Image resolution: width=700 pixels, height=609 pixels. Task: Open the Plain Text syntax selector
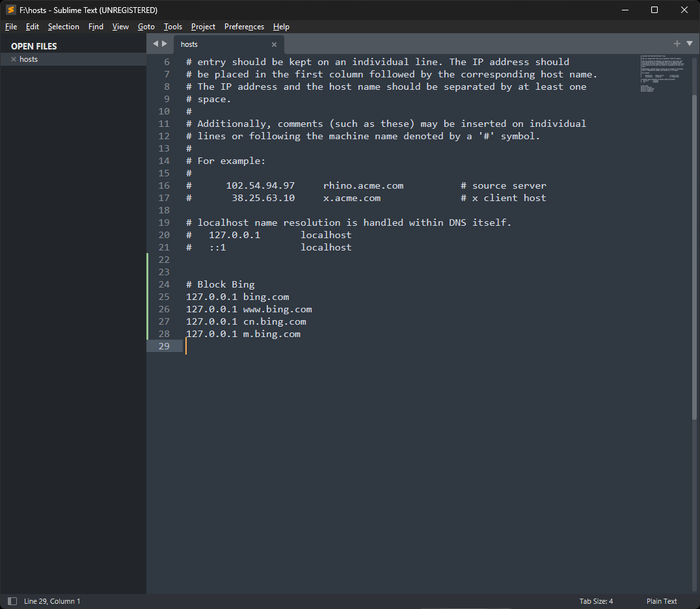point(662,601)
